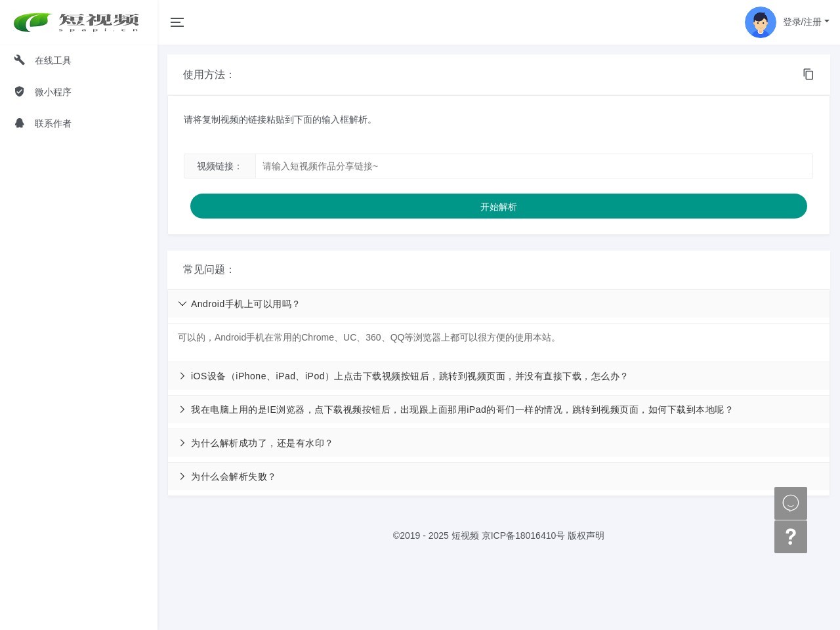
Task: Open the smiley chat floating button
Action: coord(790,503)
